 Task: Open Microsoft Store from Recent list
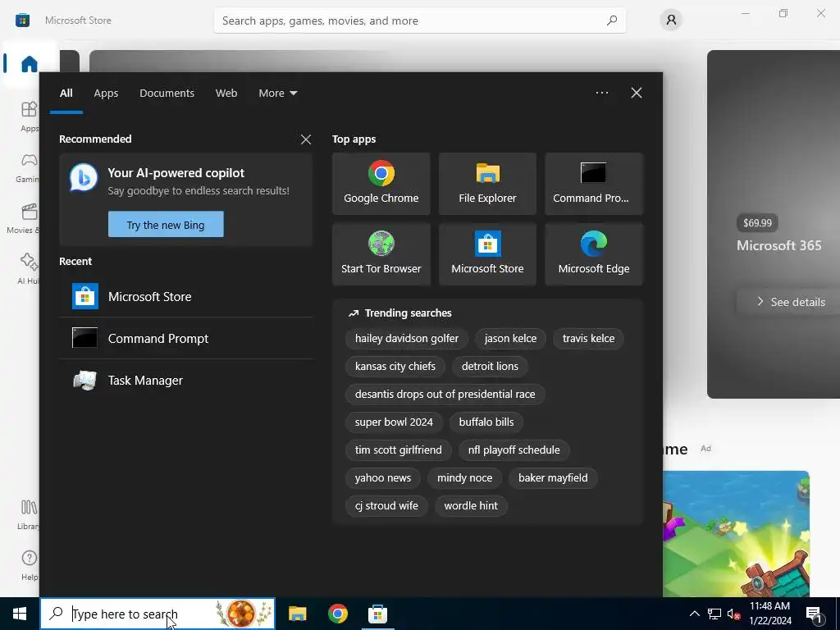coord(186,296)
